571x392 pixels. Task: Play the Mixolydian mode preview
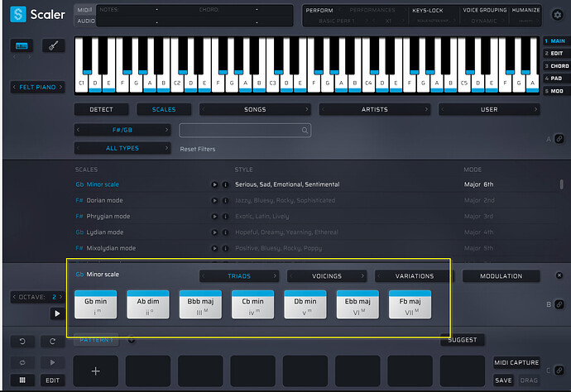(214, 248)
